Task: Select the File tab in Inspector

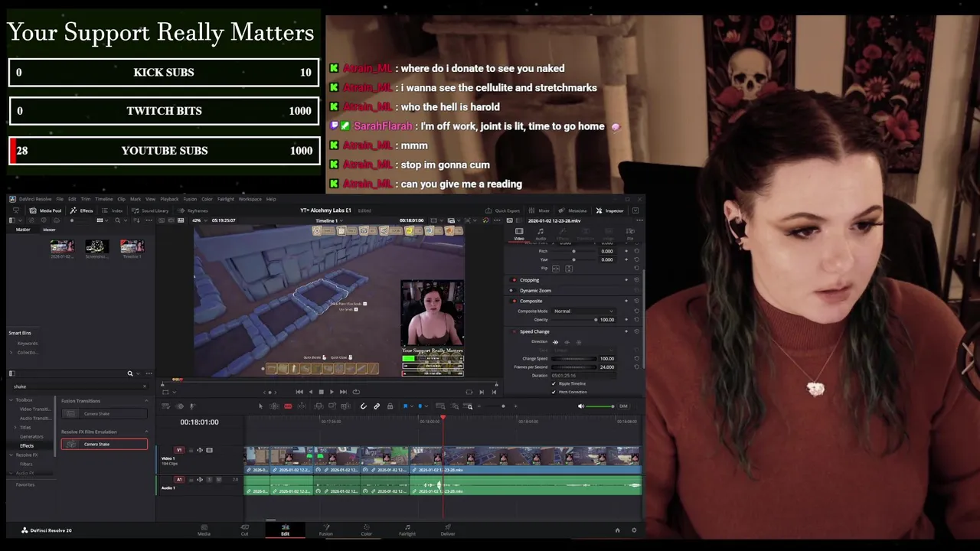Action: click(x=630, y=233)
